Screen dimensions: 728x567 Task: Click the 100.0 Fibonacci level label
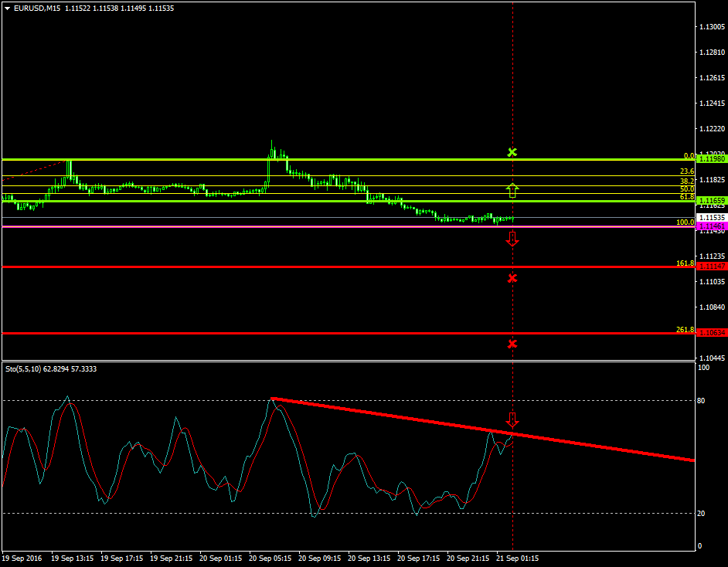[x=685, y=222]
